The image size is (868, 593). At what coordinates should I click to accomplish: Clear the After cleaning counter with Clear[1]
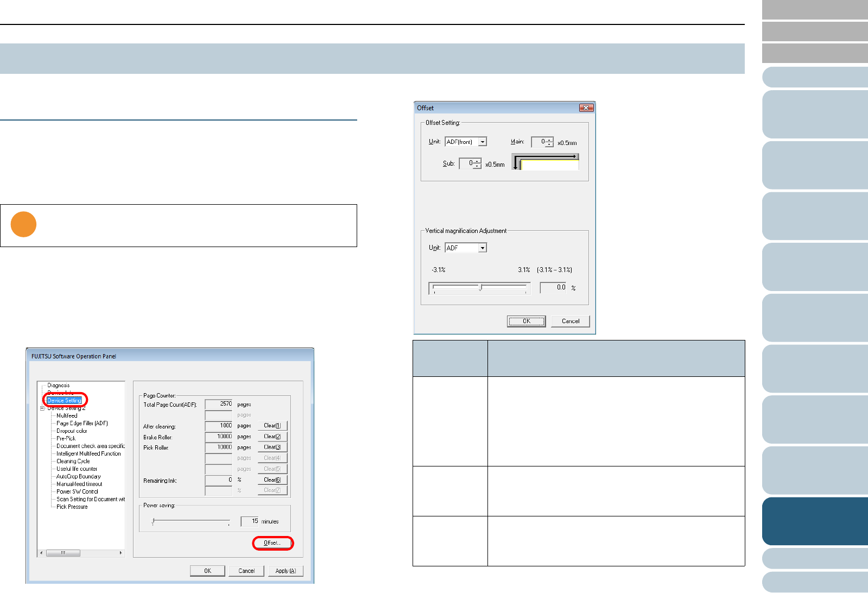click(x=272, y=426)
